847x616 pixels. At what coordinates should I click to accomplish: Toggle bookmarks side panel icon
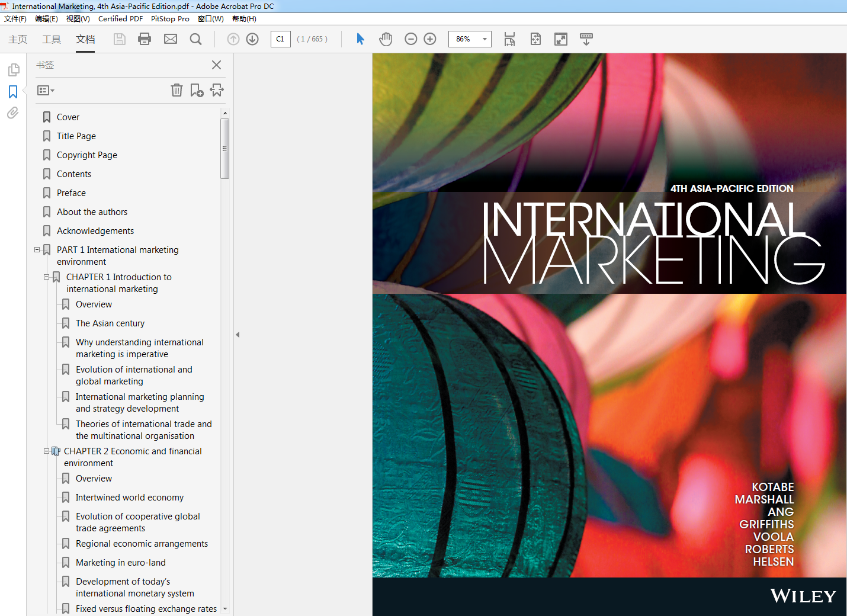pos(13,92)
